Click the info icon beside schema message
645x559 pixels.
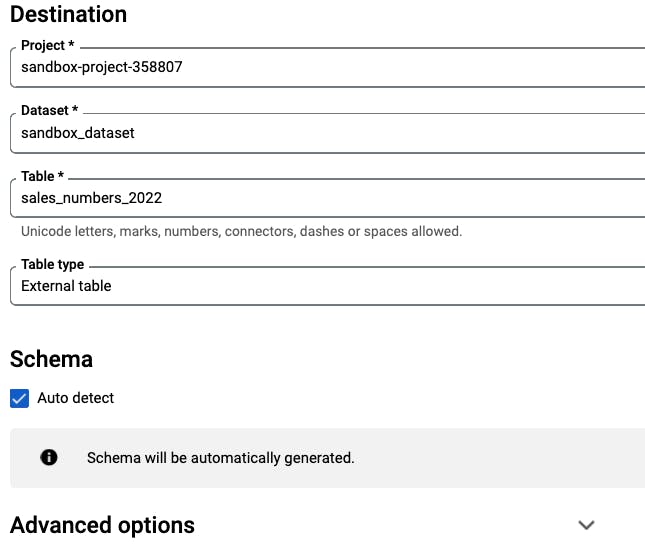[49, 457]
